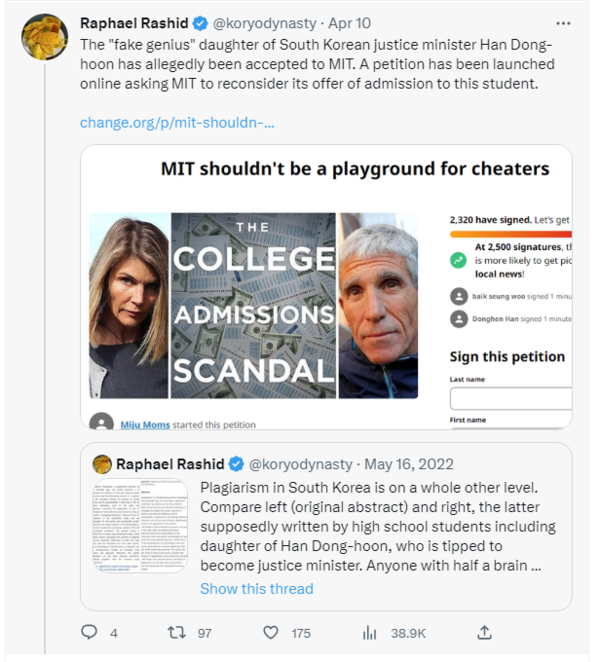The image size is (600, 662).
Task: Open the @koryodynasty handle in main tweet
Action: [266, 22]
